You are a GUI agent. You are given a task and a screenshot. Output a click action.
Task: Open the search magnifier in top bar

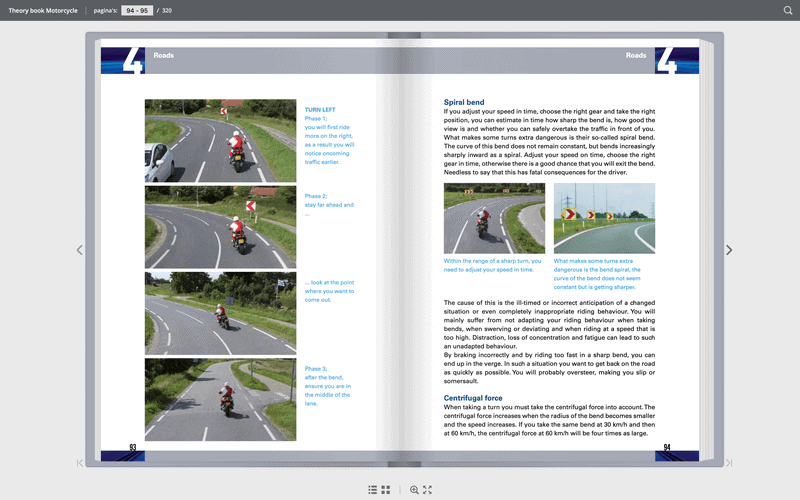788,10
